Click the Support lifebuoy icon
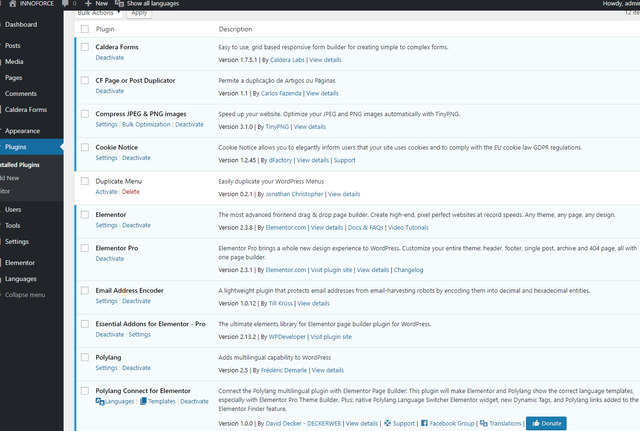 click(x=388, y=423)
